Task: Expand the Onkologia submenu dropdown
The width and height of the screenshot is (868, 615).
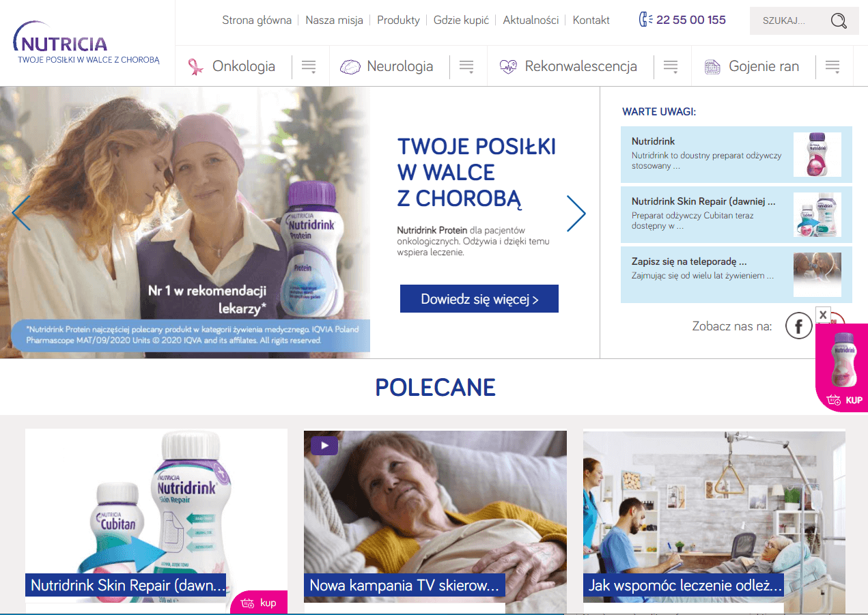Action: coord(309,67)
